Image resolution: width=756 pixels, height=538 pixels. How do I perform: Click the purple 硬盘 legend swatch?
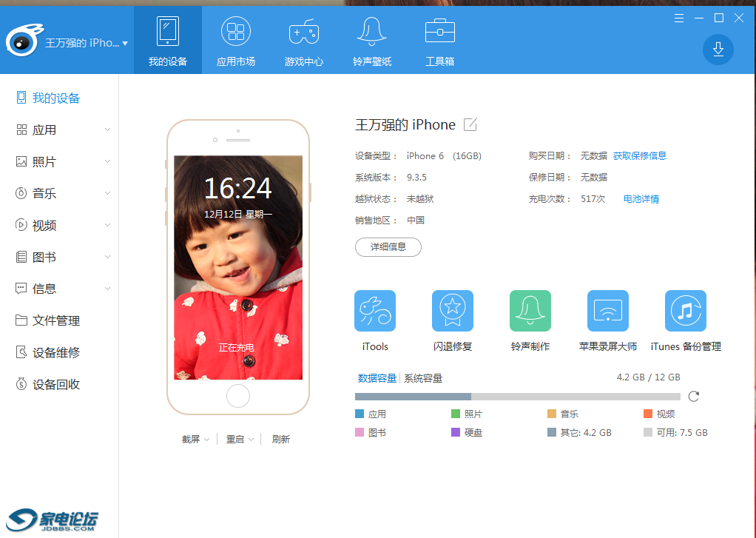pyautogui.click(x=456, y=432)
